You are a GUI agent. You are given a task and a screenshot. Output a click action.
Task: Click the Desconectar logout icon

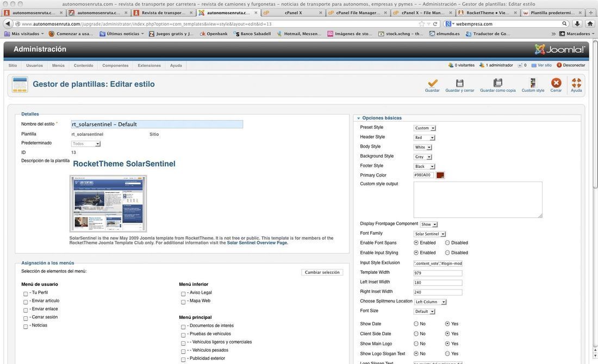click(559, 65)
